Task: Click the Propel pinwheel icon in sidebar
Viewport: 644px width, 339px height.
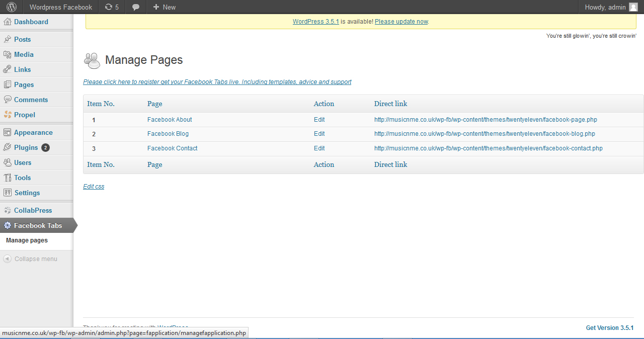Action: point(8,115)
